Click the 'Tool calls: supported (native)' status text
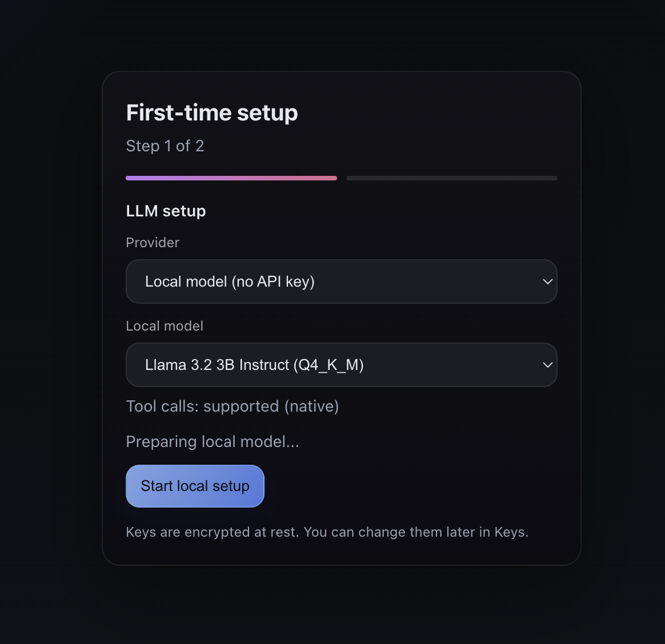The width and height of the screenshot is (665, 644). tap(232, 406)
